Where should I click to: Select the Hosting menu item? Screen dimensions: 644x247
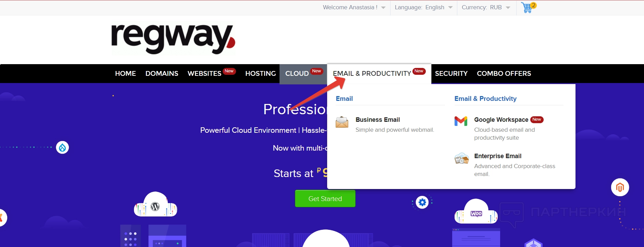(260, 73)
